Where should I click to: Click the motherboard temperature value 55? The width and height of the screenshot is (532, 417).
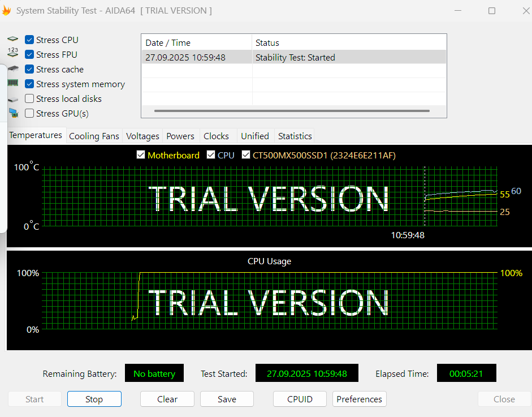point(504,195)
